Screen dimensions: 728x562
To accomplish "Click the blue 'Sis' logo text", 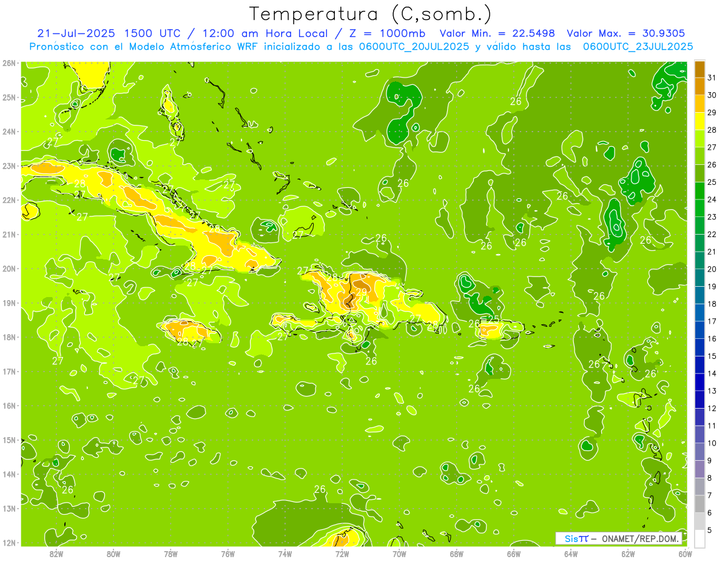I will (x=572, y=538).
